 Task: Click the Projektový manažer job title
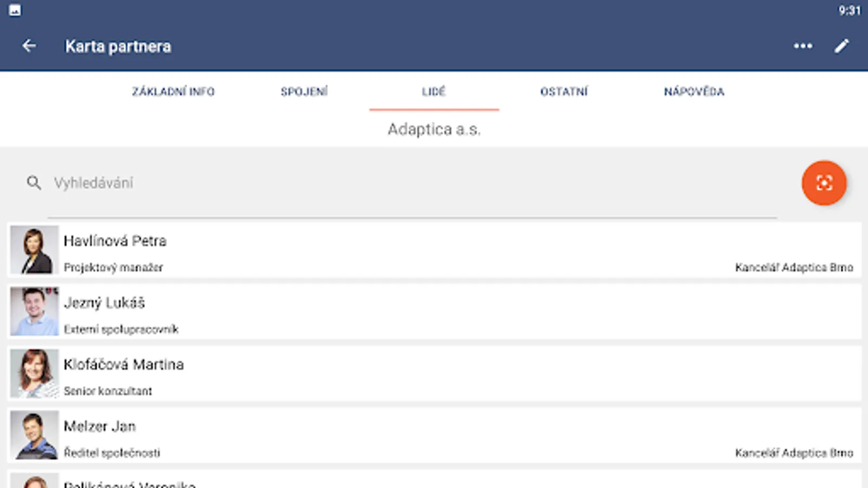coord(113,267)
